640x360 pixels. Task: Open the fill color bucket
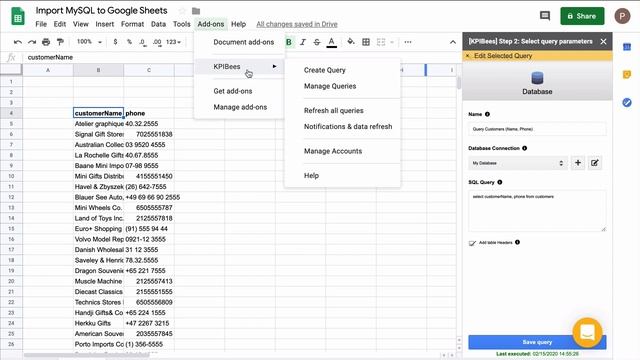coord(351,42)
